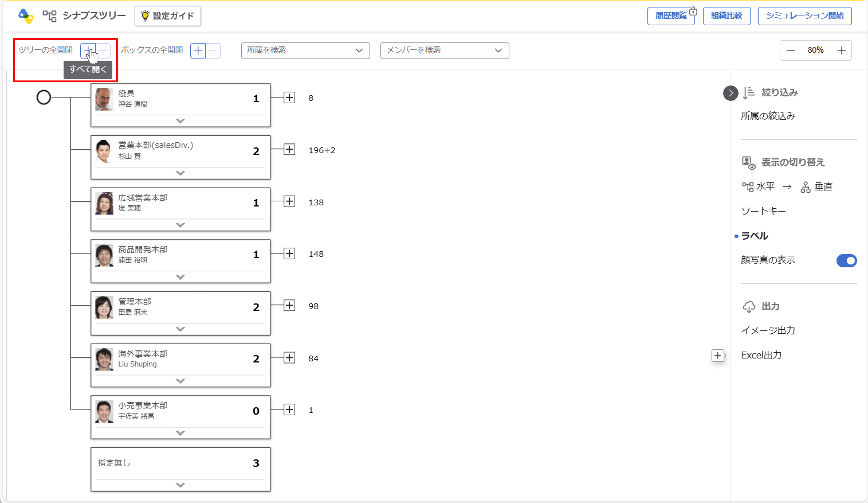Open the メンバーを検索 dropdown
Viewport: 868px width, 503px height.
(x=444, y=50)
